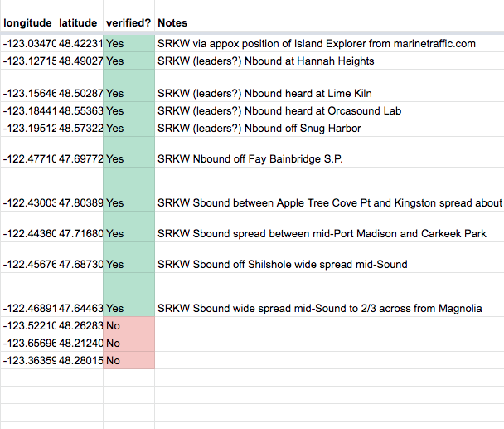Click the red No cell for 48.21240
Image resolution: width=504 pixels, height=429 pixels.
pyautogui.click(x=128, y=343)
